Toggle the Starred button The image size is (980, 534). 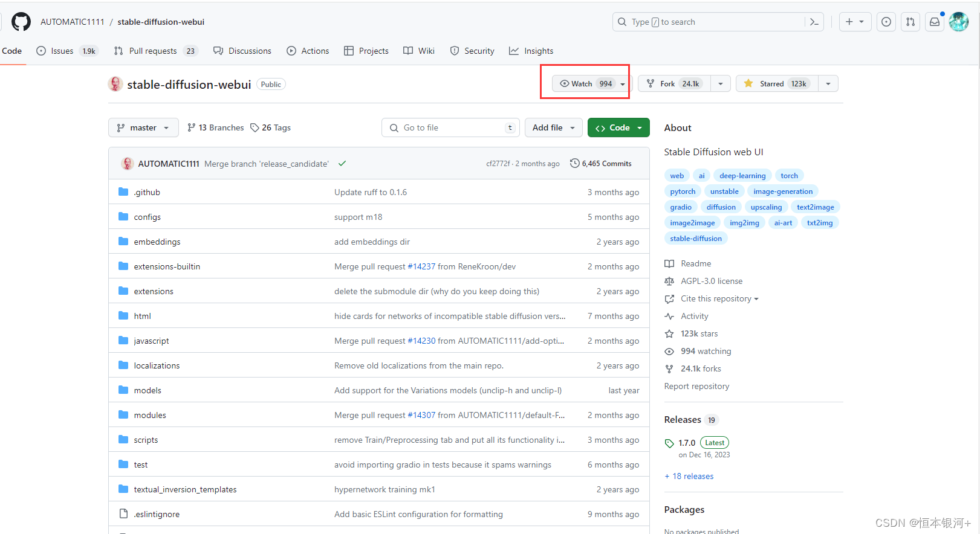coord(777,83)
